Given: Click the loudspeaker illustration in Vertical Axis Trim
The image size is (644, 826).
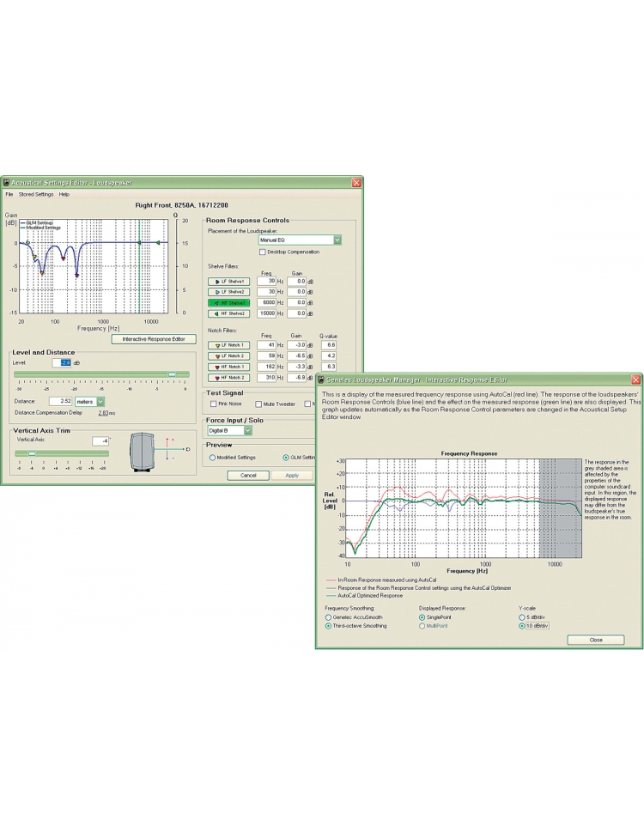Looking at the screenshot, I should 143,452.
